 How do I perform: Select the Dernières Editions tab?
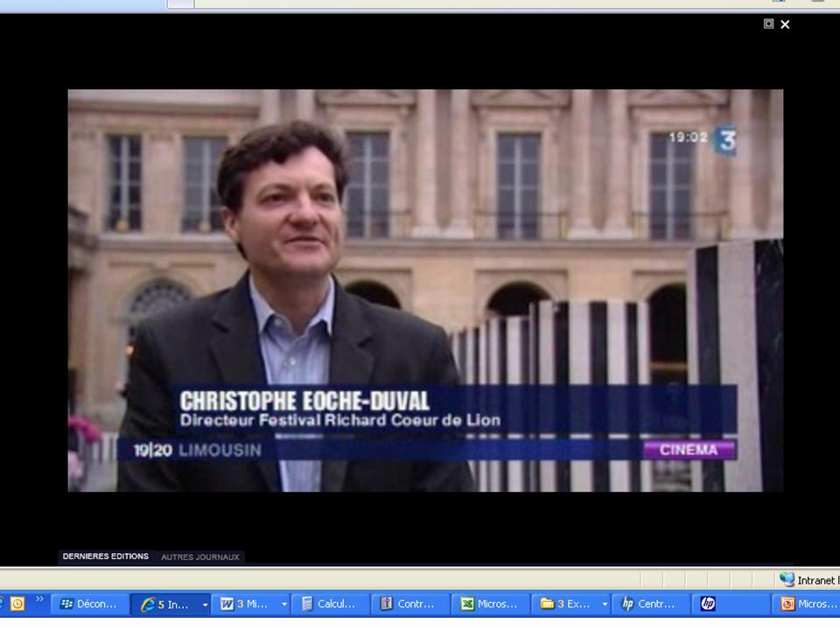(106, 556)
